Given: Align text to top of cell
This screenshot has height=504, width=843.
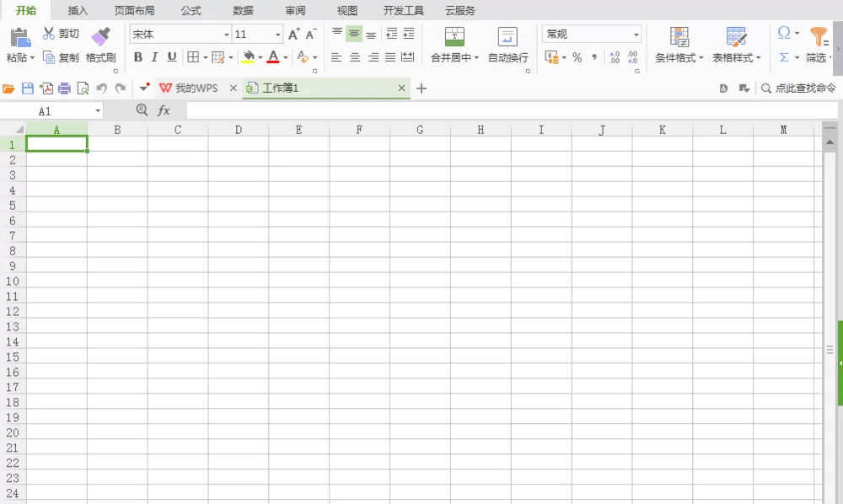Looking at the screenshot, I should (x=337, y=34).
